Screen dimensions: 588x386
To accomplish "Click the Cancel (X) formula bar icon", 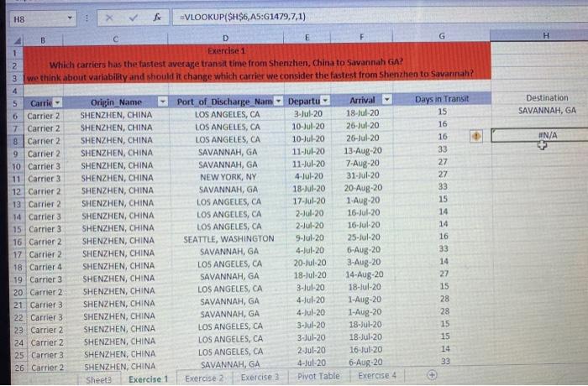I will [x=109, y=18].
